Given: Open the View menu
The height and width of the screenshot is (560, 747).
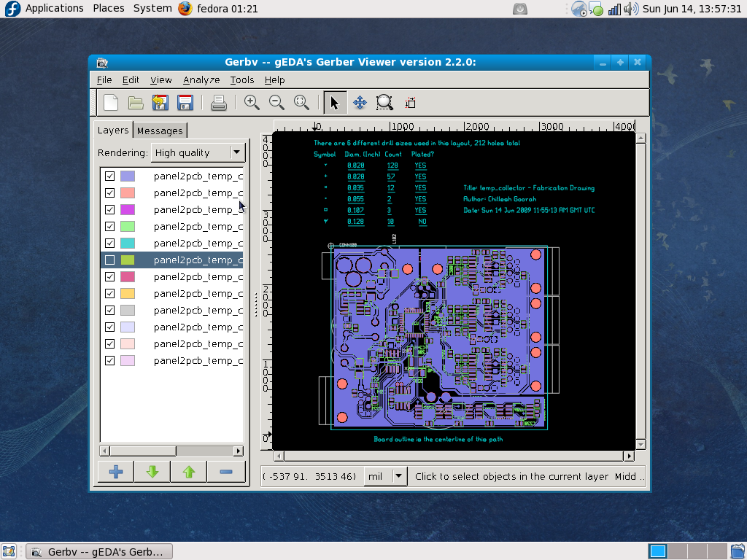Looking at the screenshot, I should click(x=161, y=80).
